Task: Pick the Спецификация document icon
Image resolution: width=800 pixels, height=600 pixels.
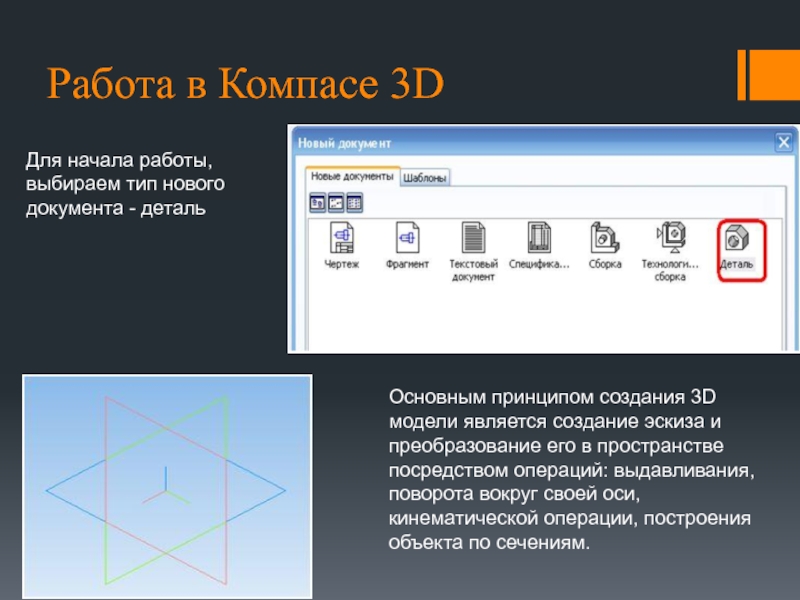Action: (539, 237)
